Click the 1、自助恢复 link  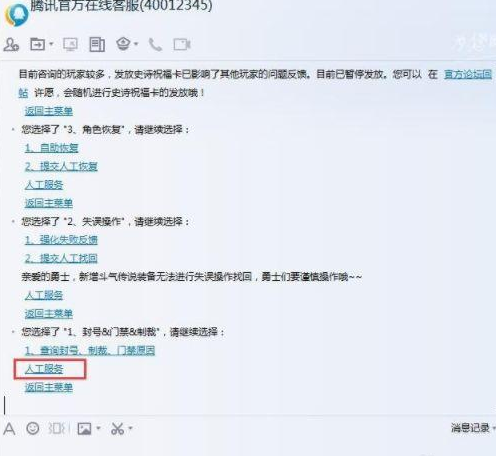coord(52,148)
